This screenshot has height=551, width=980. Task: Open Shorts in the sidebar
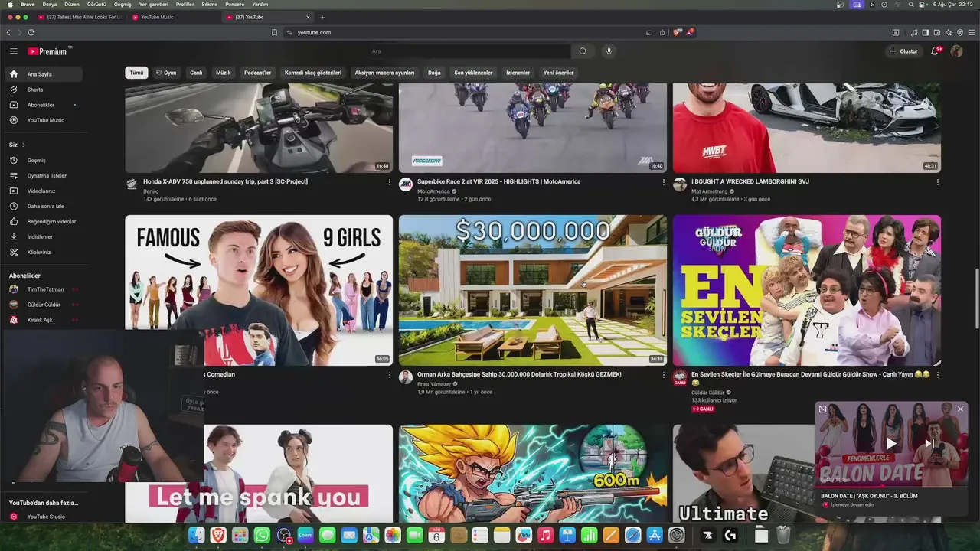44,90
